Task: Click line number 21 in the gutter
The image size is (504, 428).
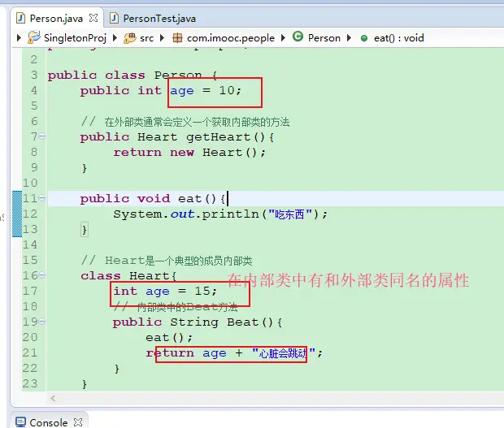Action: (30, 352)
